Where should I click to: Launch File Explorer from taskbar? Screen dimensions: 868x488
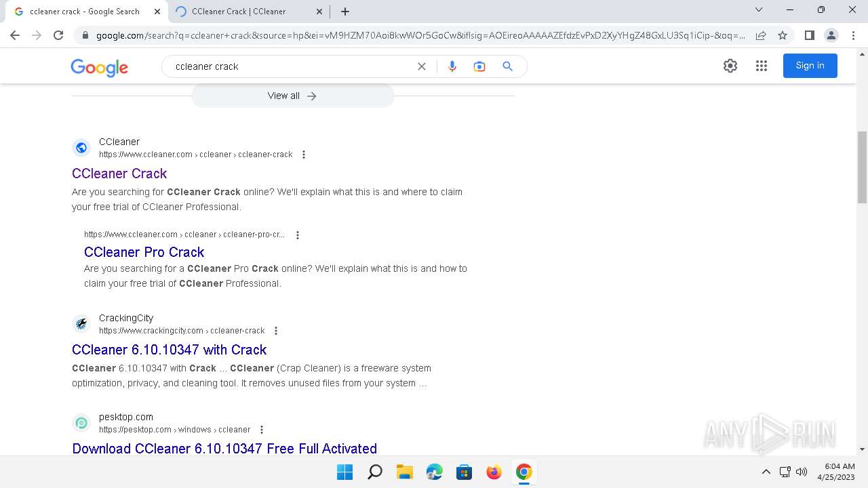click(x=405, y=472)
